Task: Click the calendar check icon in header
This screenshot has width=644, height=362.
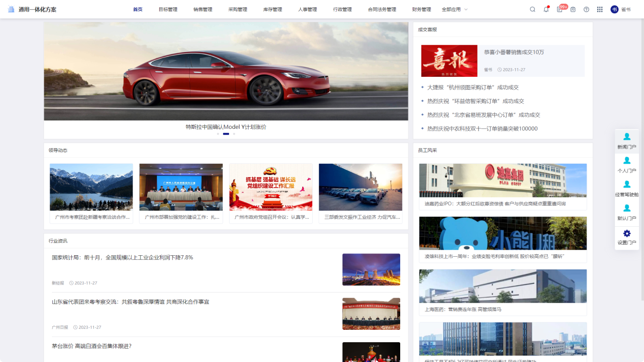Action: 573,9
